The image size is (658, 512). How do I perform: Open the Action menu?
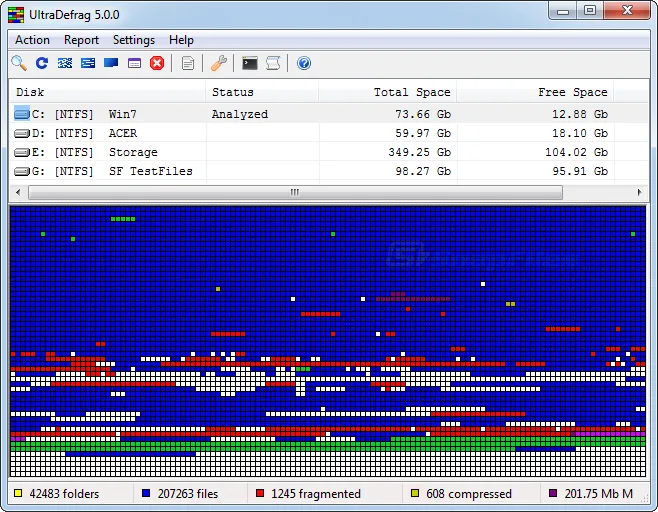[32, 40]
